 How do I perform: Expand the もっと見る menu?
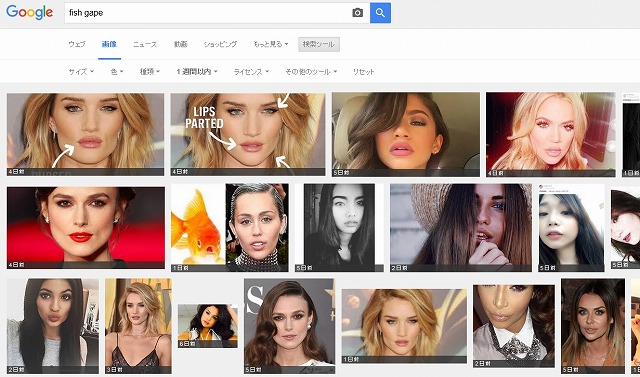271,44
